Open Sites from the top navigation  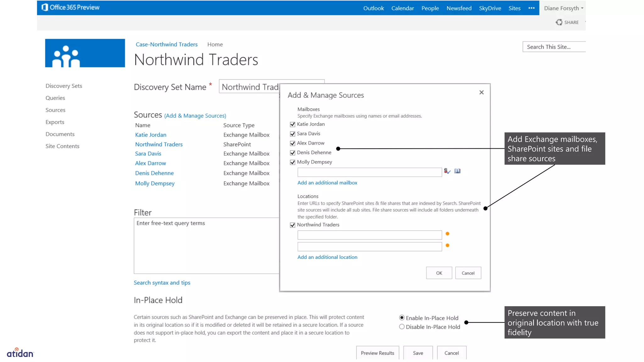point(514,8)
